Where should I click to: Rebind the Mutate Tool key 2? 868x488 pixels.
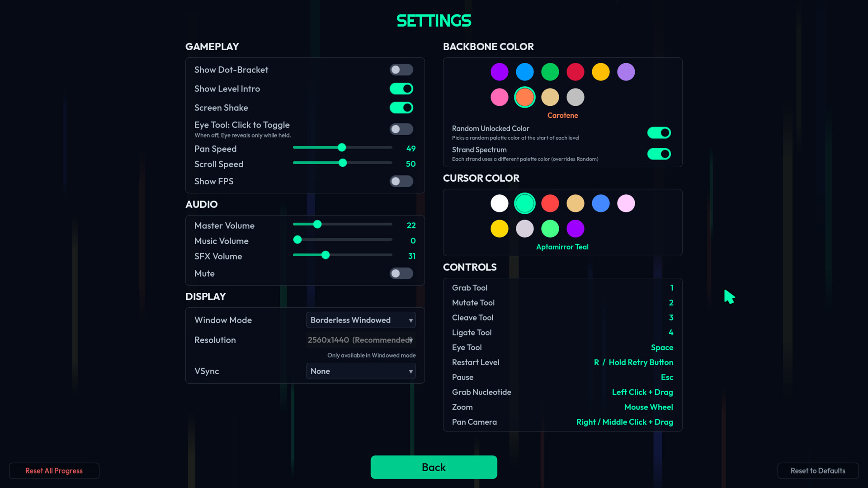point(671,303)
